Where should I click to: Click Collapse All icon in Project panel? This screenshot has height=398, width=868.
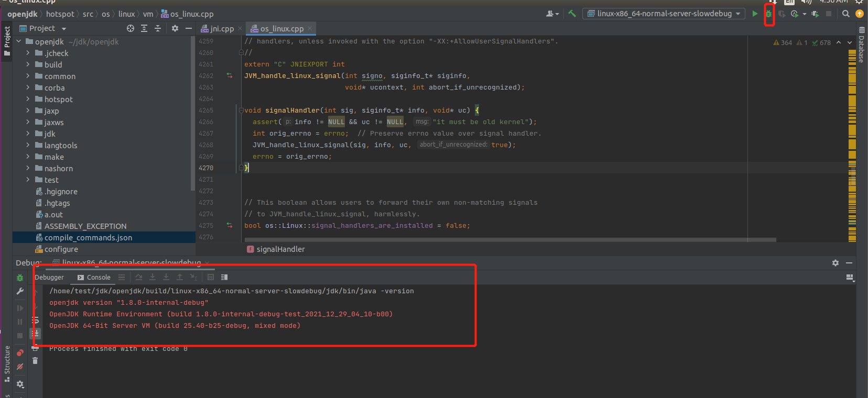click(x=158, y=28)
